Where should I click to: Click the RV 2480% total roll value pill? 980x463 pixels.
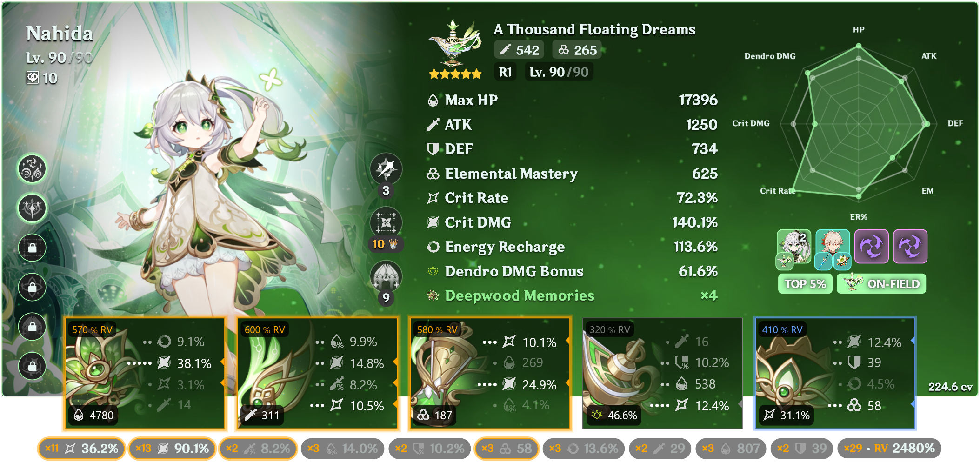tap(889, 449)
